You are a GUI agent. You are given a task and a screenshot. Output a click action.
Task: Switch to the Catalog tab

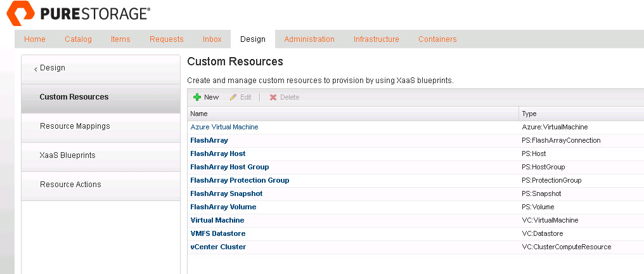coord(78,39)
